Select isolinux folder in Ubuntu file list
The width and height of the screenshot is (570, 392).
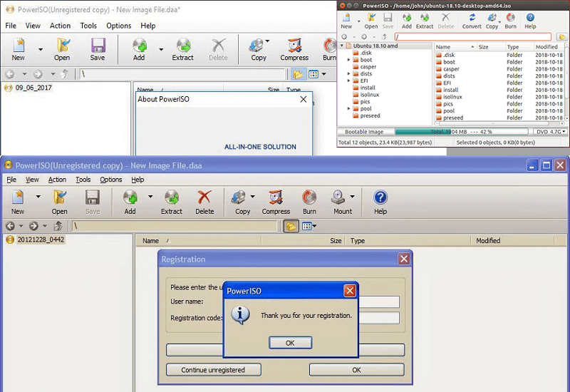[452, 97]
